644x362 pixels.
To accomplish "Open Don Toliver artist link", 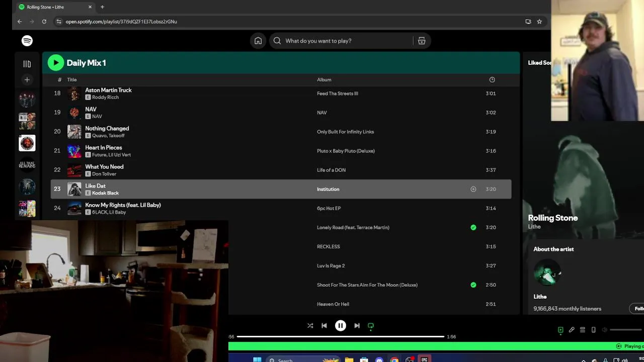I will coord(104,174).
